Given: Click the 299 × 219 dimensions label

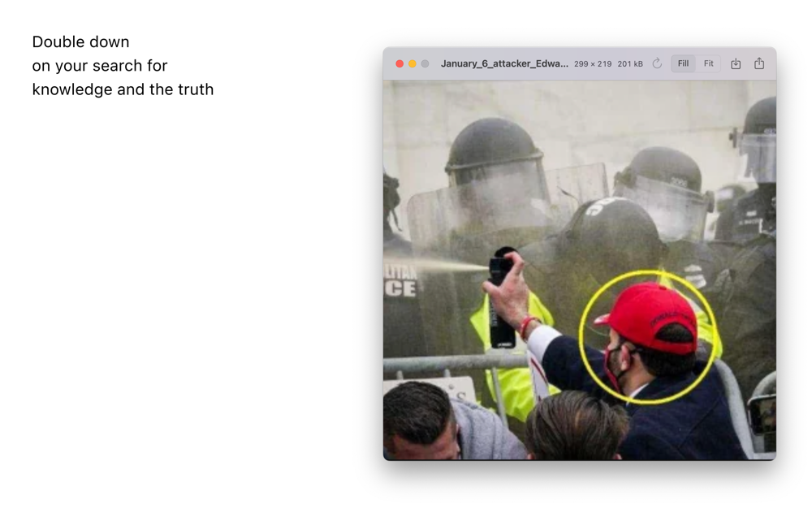Looking at the screenshot, I should (593, 63).
